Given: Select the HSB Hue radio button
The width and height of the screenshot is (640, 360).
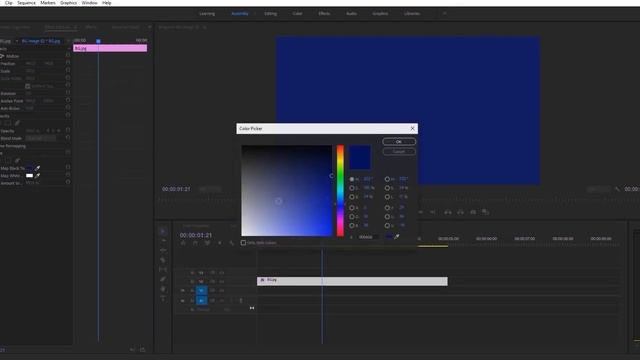Looking at the screenshot, I should (x=352, y=179).
